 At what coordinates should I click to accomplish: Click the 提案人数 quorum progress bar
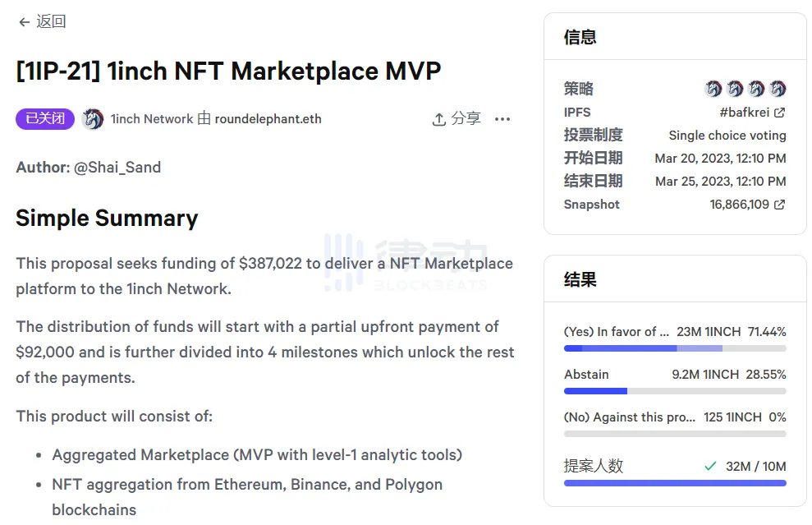[675, 483]
